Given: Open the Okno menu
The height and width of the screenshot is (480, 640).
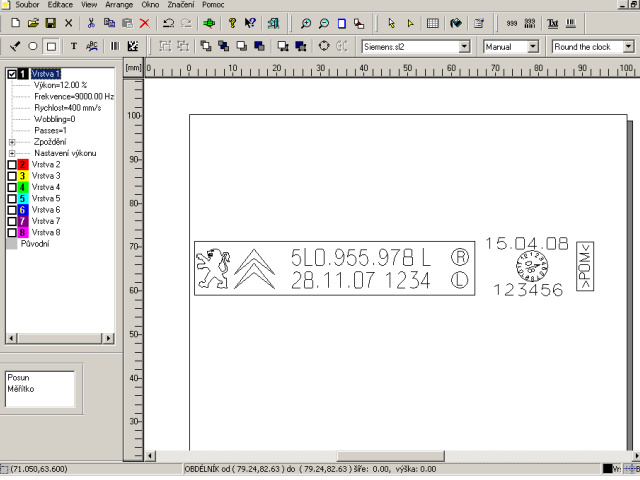Looking at the screenshot, I should tap(150, 5).
